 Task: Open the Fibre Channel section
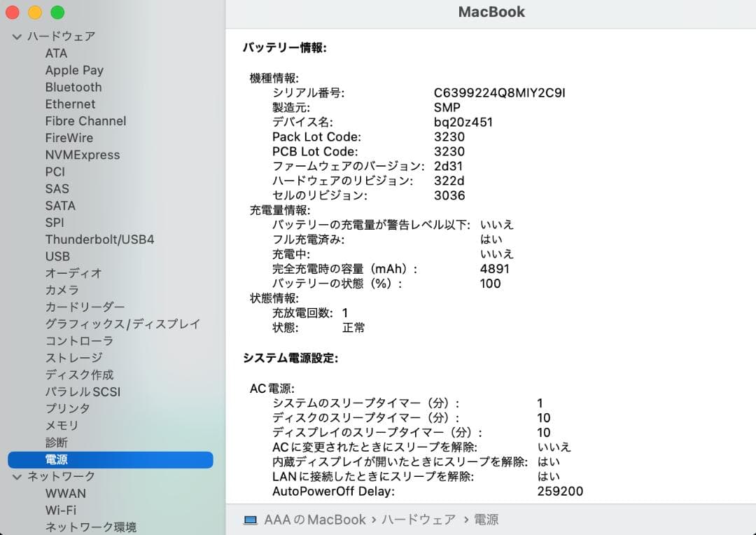pyautogui.click(x=85, y=120)
